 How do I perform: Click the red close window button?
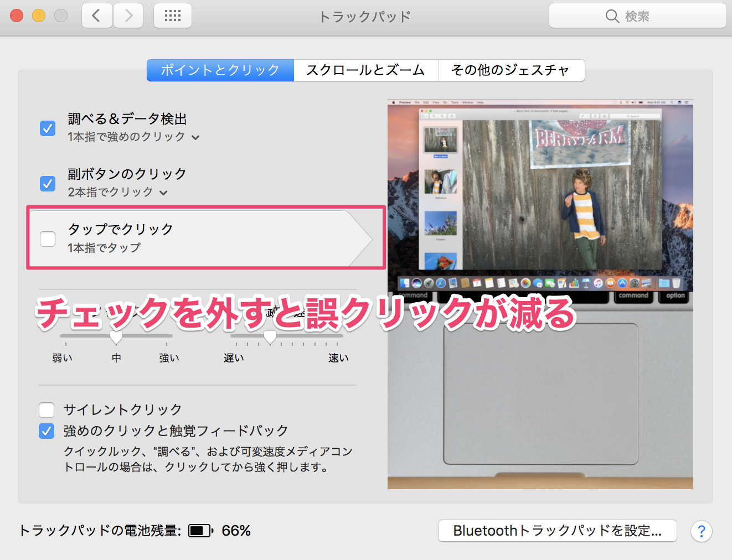click(17, 15)
